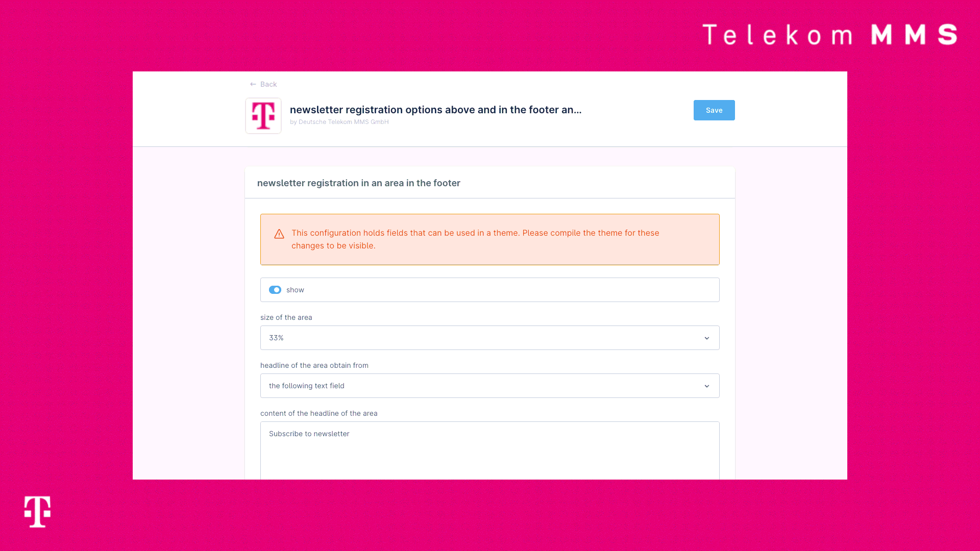Toggle the show visibility switch
Screen dimensions: 980x551
tap(275, 289)
